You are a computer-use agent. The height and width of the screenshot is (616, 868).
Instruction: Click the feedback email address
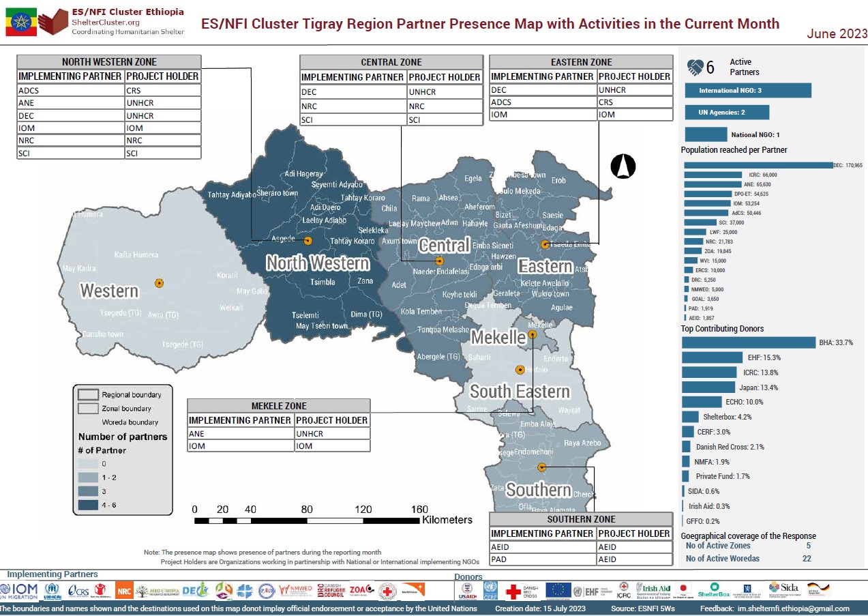[x=795, y=608]
